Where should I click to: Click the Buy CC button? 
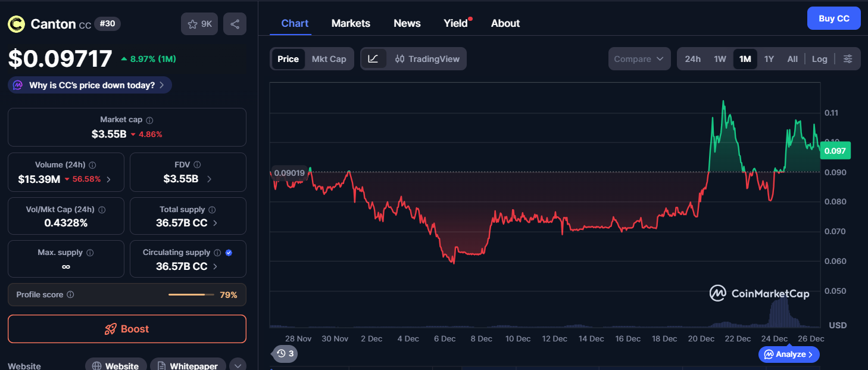click(x=833, y=18)
